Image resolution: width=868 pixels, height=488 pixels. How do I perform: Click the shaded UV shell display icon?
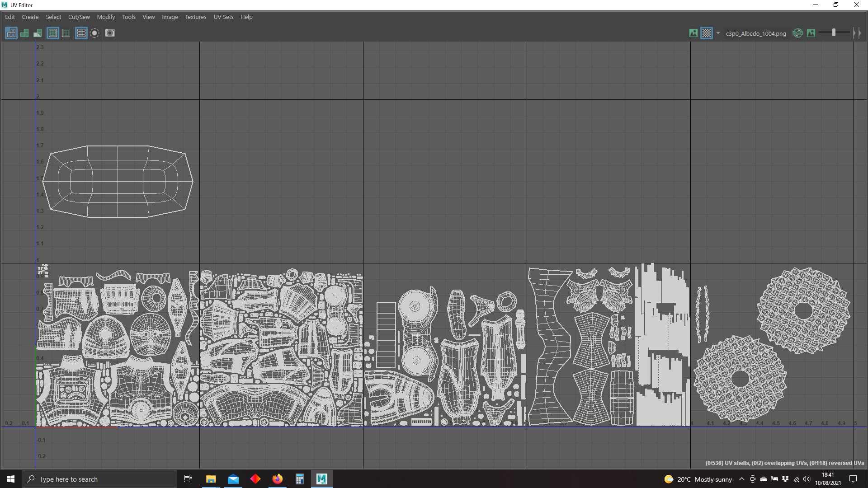click(x=24, y=33)
